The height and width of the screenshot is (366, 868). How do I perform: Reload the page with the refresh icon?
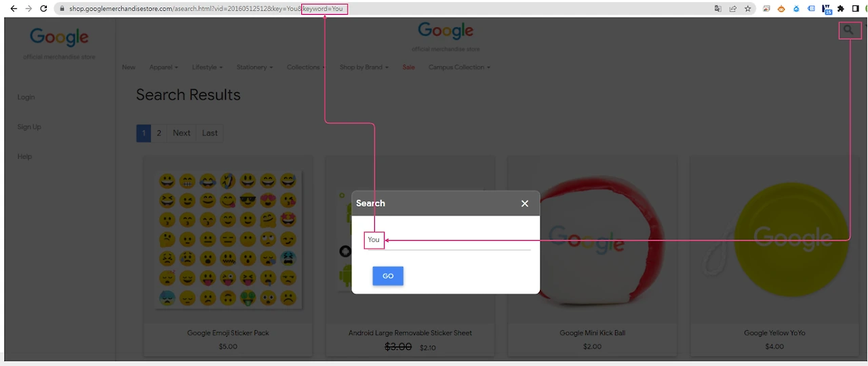(x=44, y=9)
